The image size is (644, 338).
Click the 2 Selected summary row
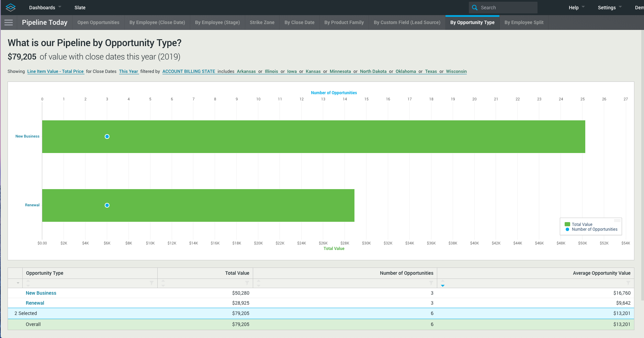click(x=321, y=313)
